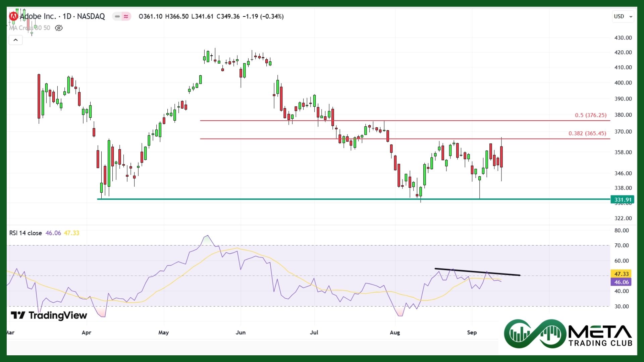The image size is (644, 362).
Task: Click the 331.91 green price tag
Action: 623,200
